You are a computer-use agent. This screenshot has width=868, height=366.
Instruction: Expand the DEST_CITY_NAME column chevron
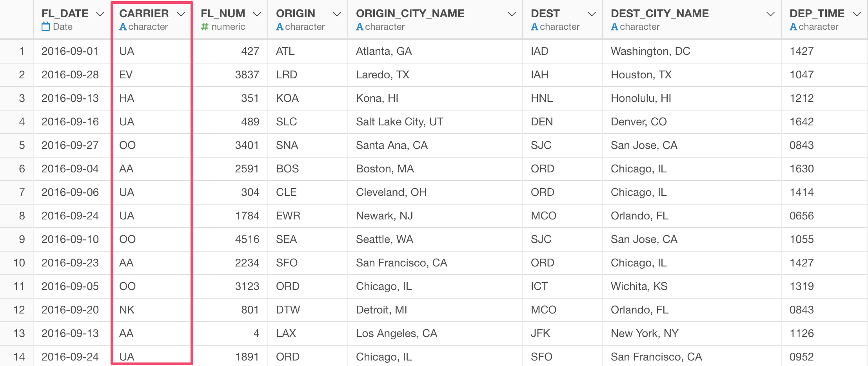click(770, 14)
